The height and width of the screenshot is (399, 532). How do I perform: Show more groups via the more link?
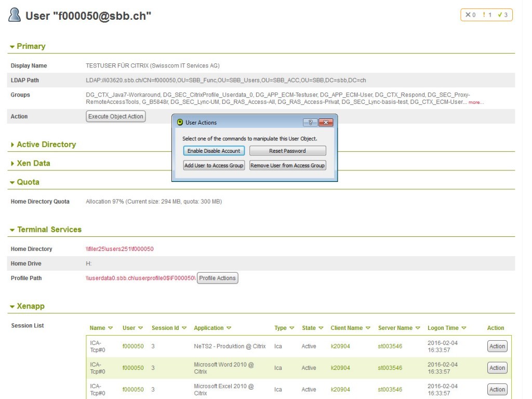click(476, 103)
